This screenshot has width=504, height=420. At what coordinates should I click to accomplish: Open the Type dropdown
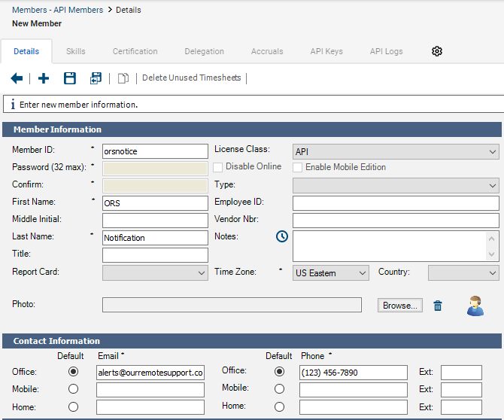coord(396,186)
